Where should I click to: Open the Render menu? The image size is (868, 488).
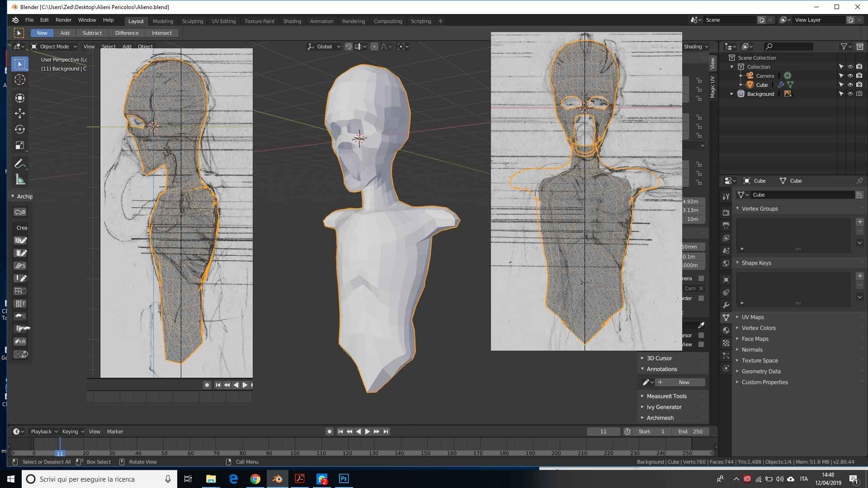pos(63,20)
